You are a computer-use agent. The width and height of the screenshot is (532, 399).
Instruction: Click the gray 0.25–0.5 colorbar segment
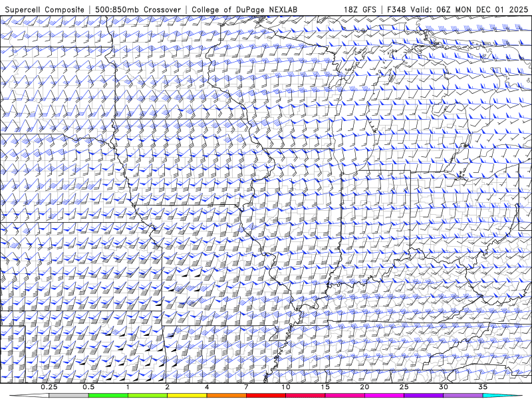(68, 396)
